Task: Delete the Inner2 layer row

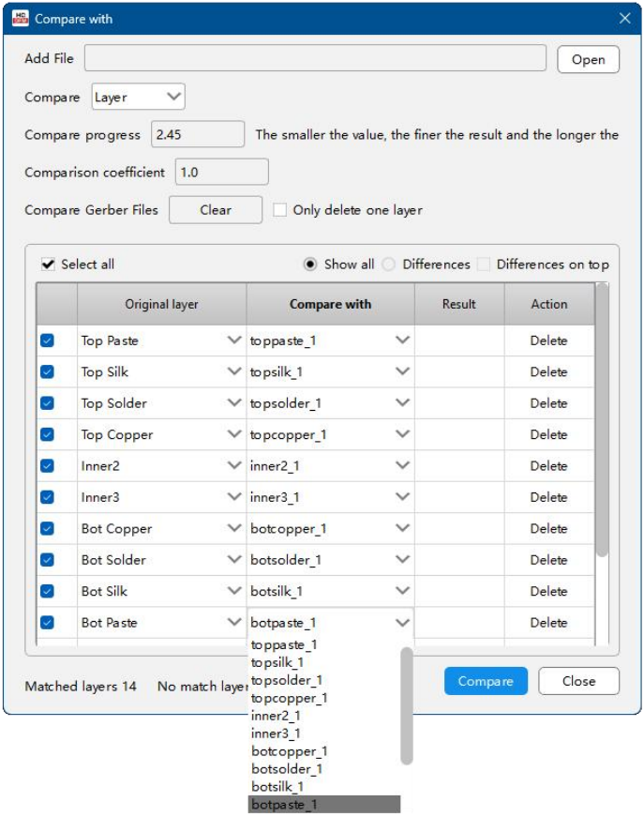Action: tap(548, 466)
